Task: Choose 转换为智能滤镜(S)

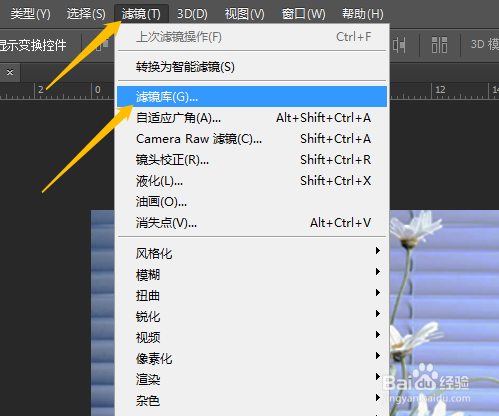Action: coord(252,67)
